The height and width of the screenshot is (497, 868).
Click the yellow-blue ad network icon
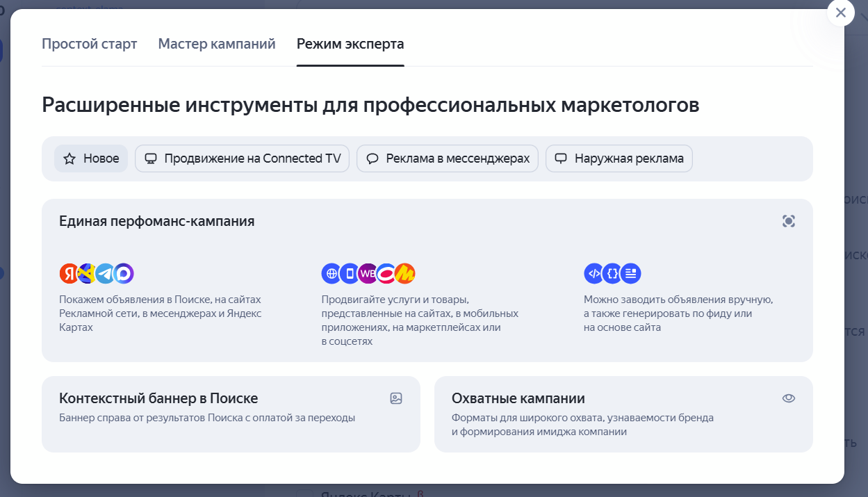pos(87,273)
